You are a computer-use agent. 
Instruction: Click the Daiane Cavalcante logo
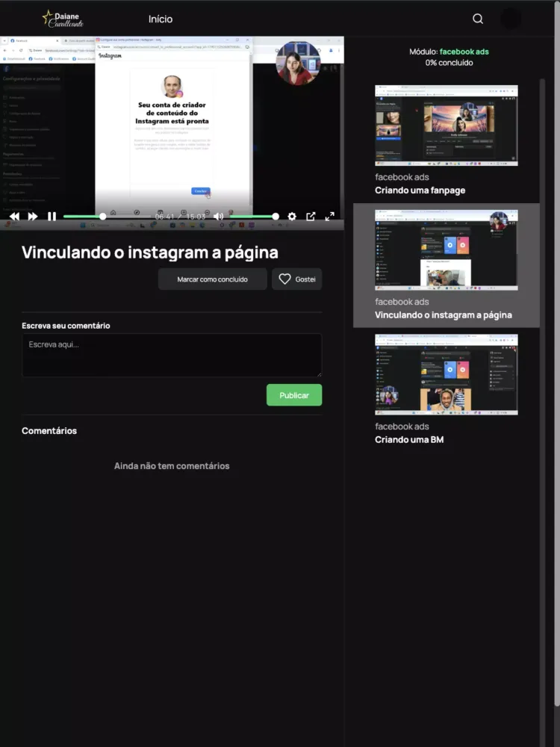tap(63, 19)
